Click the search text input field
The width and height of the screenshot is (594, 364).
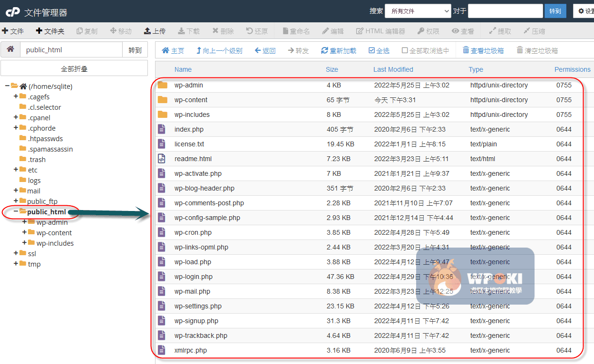click(506, 11)
